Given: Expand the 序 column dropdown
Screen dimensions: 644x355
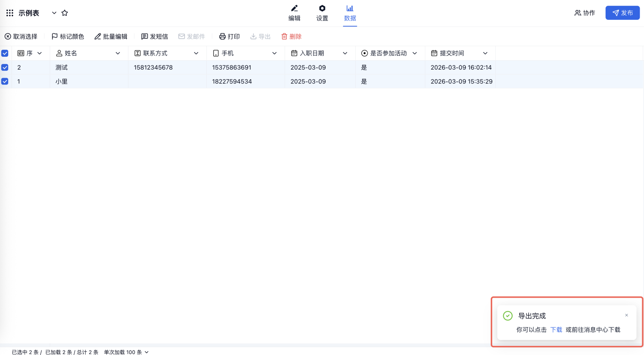Looking at the screenshot, I should pyautogui.click(x=39, y=53).
